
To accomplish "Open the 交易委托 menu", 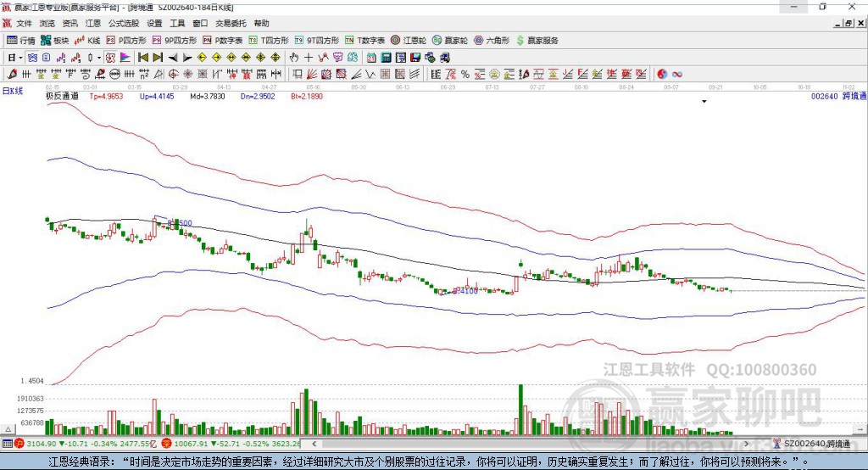I will click(231, 23).
